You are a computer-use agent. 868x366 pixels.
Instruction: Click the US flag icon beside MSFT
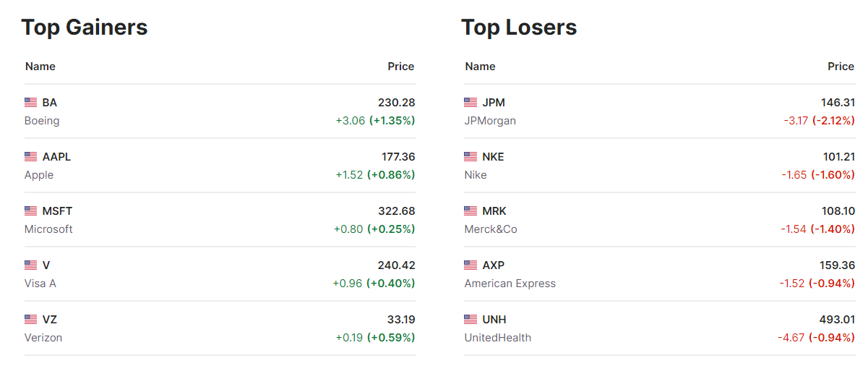pos(30,211)
